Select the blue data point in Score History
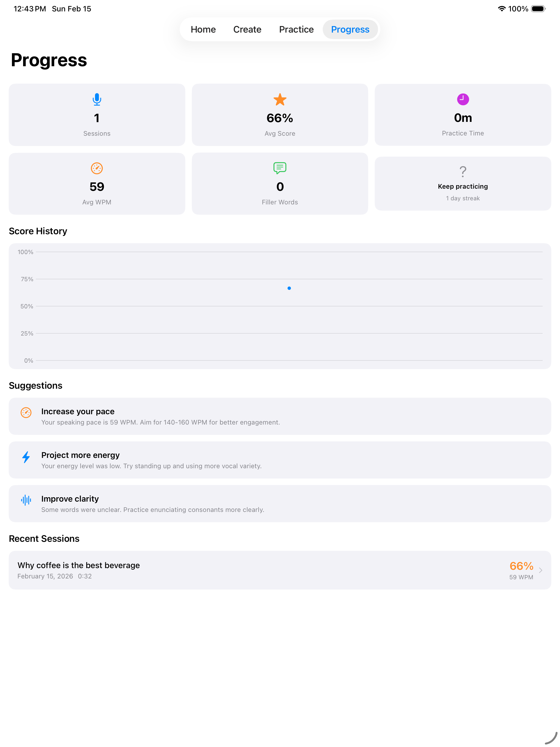Viewport: 560px width, 747px height. [x=289, y=288]
